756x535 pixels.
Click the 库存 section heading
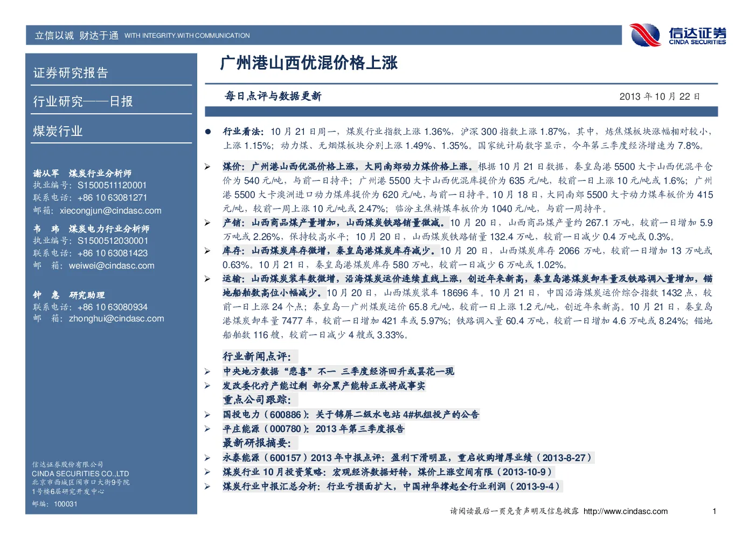click(234, 250)
